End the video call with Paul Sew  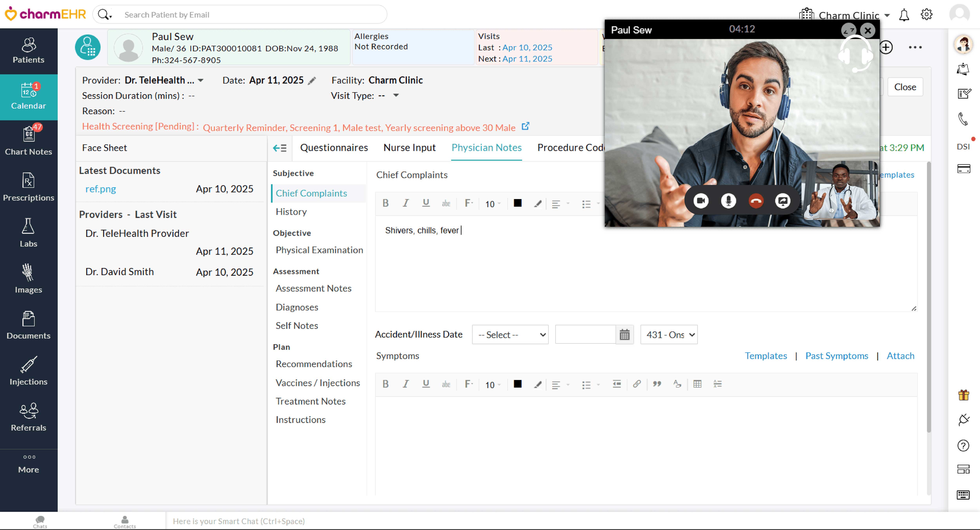pos(756,201)
